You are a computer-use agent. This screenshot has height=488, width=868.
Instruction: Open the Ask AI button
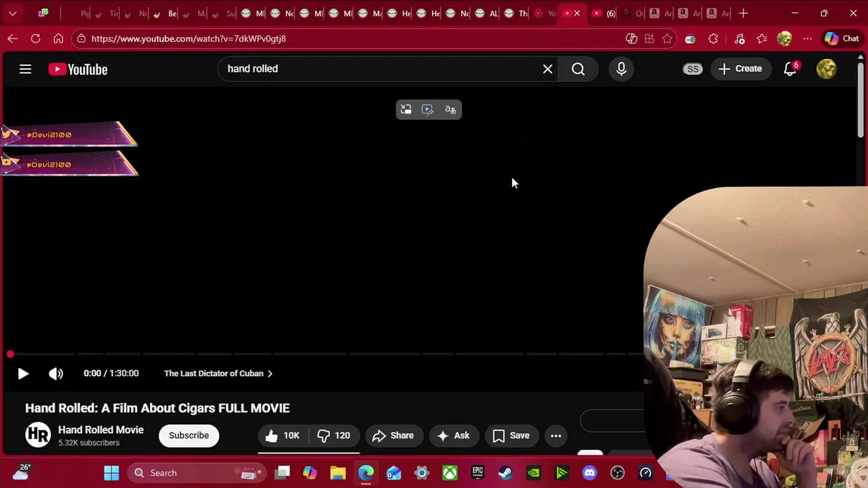454,436
